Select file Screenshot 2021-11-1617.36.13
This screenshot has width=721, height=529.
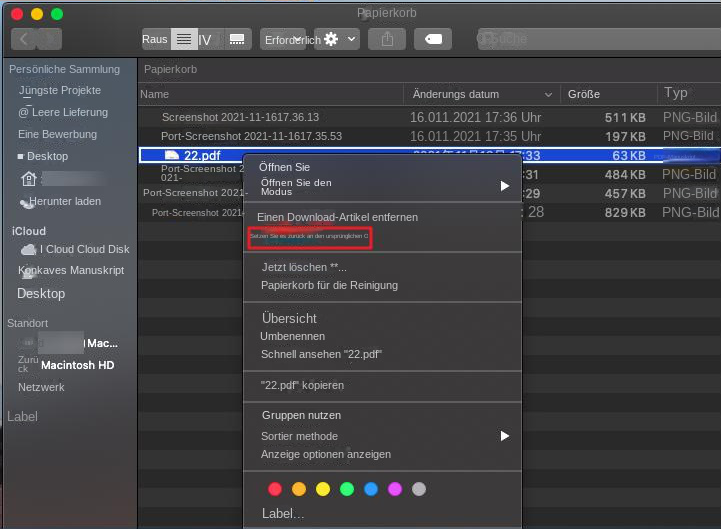pos(240,117)
